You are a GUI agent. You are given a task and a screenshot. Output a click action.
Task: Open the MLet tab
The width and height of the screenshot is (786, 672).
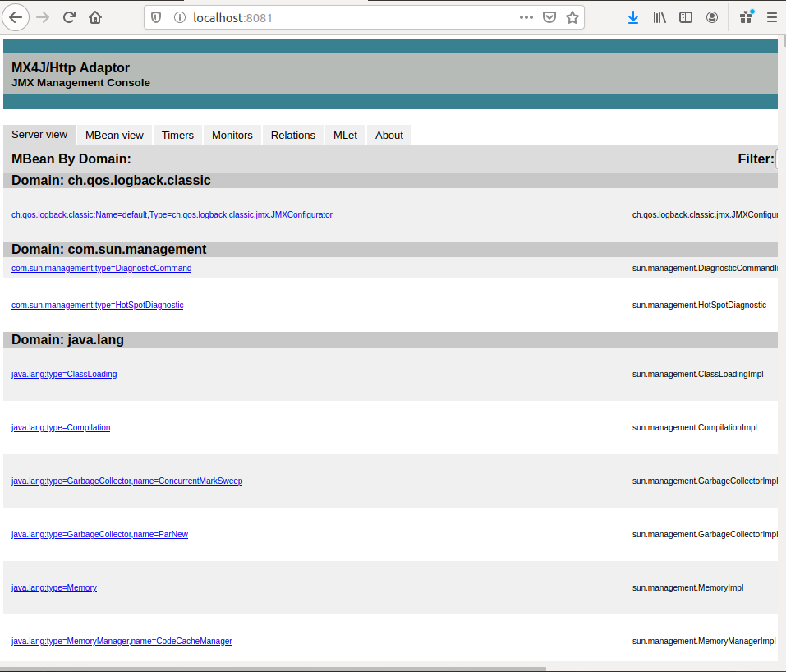346,136
